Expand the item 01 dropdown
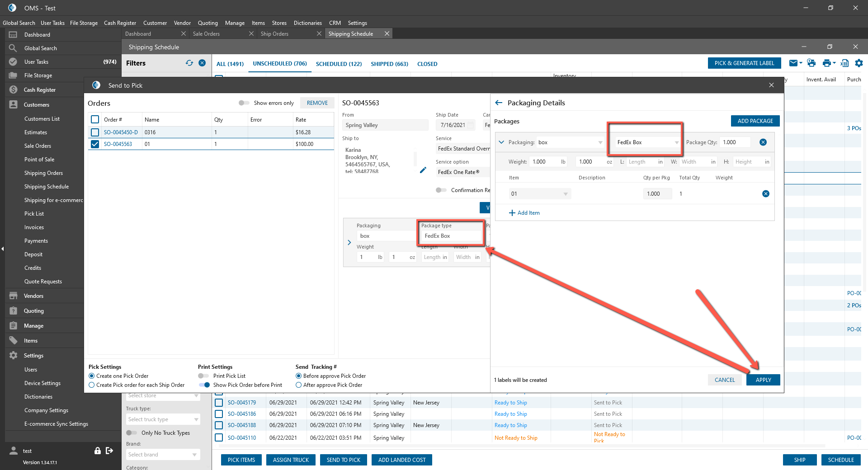This screenshot has width=868, height=470. [x=566, y=194]
